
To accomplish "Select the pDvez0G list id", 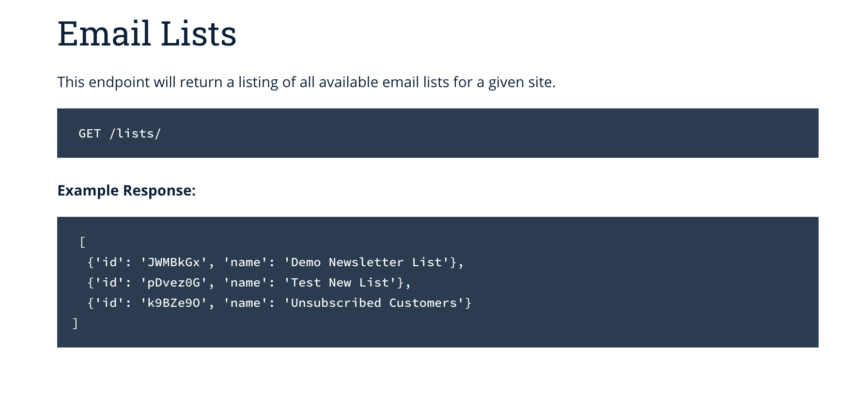I will 173,283.
